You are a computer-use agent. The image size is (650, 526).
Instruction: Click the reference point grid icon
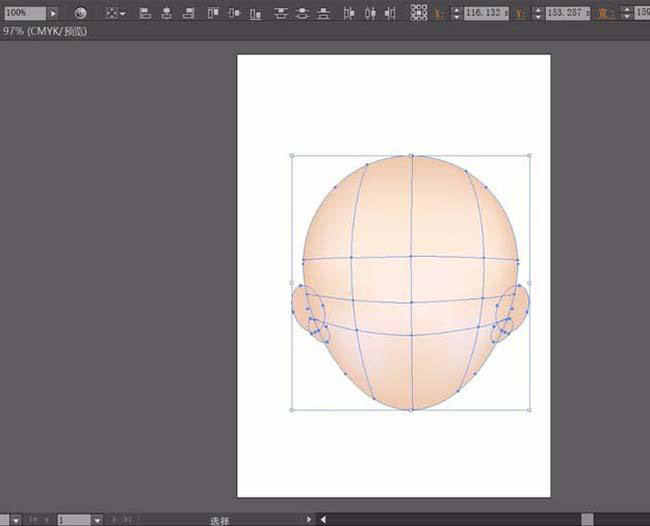point(419,13)
